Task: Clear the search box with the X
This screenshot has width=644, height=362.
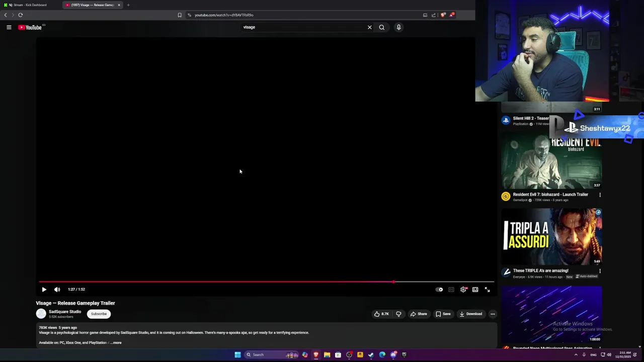Action: 370,27
